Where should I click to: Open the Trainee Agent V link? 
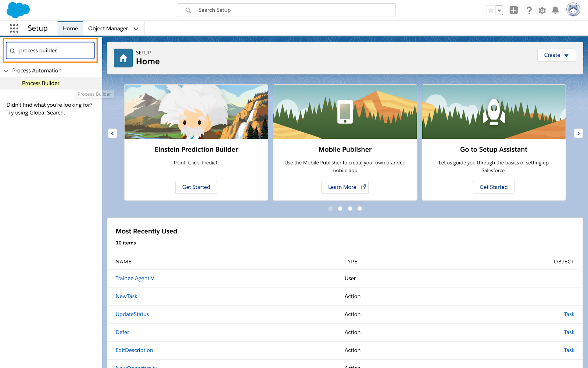(135, 278)
